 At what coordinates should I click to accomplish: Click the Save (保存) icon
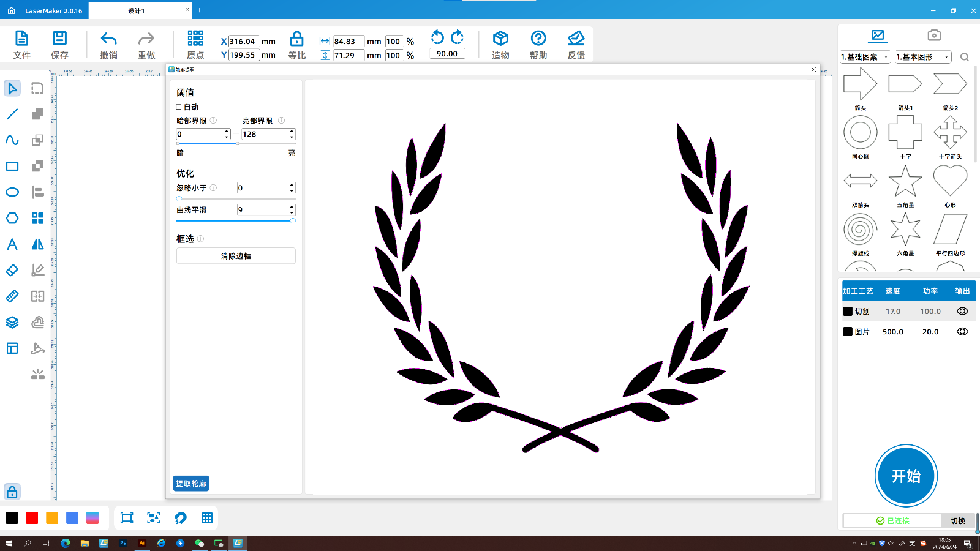59,39
